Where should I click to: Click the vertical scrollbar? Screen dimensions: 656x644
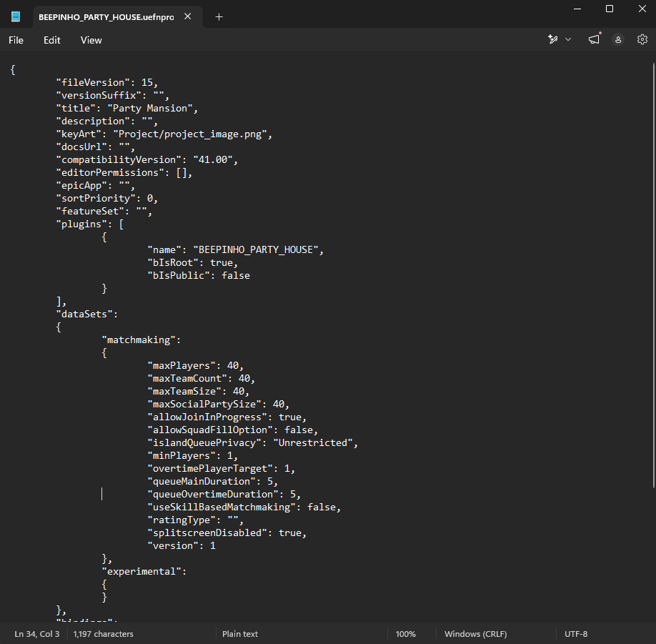(x=653, y=275)
